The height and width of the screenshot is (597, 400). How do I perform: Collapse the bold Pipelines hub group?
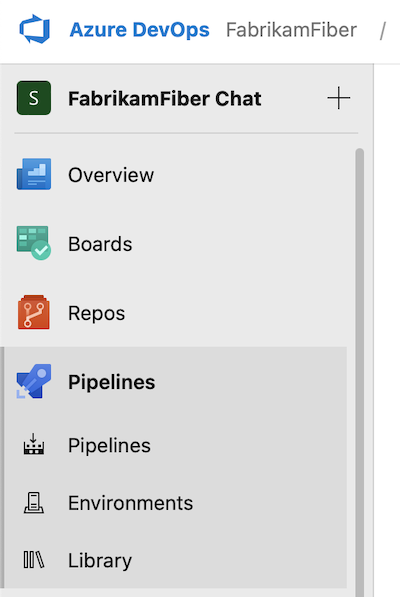click(174, 382)
